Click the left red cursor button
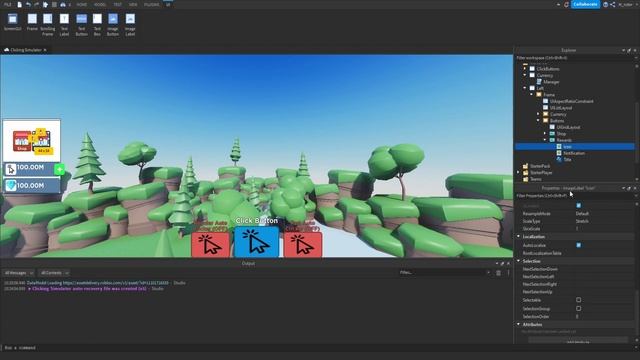 click(x=211, y=245)
